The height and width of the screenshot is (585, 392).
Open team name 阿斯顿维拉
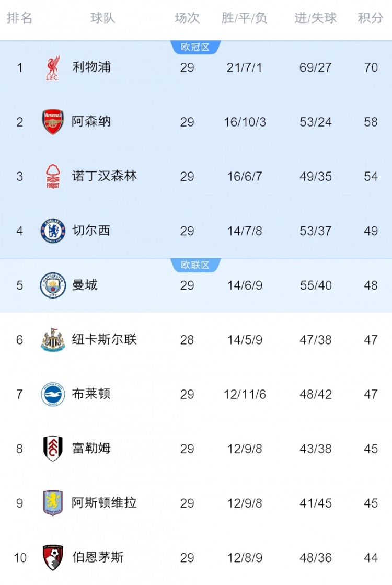[x=105, y=503]
